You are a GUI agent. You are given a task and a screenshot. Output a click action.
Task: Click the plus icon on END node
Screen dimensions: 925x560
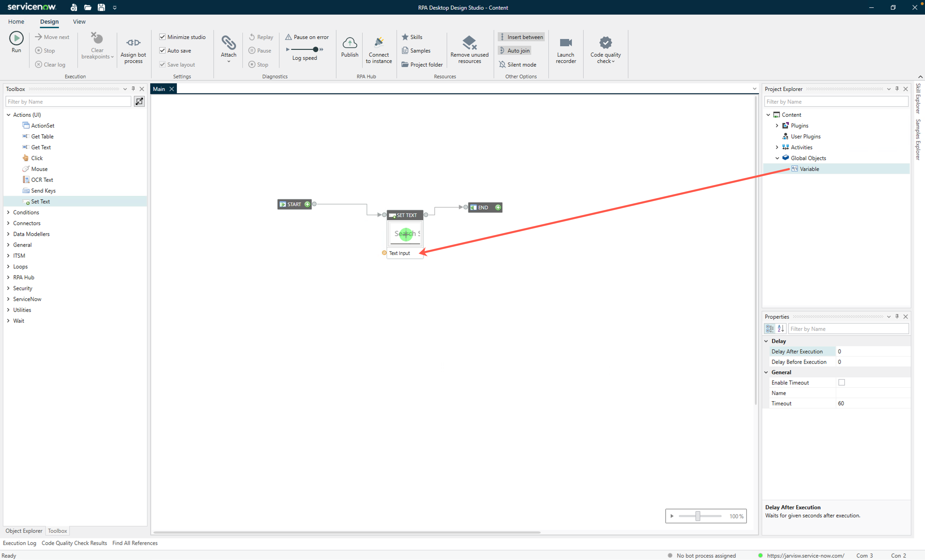[498, 207]
